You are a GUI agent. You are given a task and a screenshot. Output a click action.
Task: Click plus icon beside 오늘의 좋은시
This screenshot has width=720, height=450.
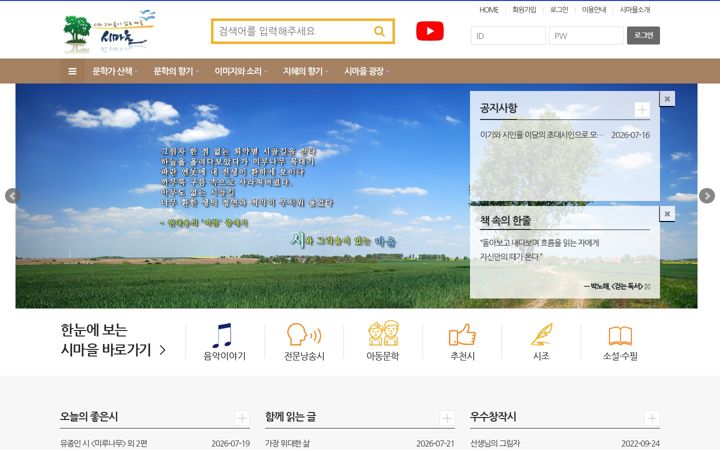click(x=242, y=418)
